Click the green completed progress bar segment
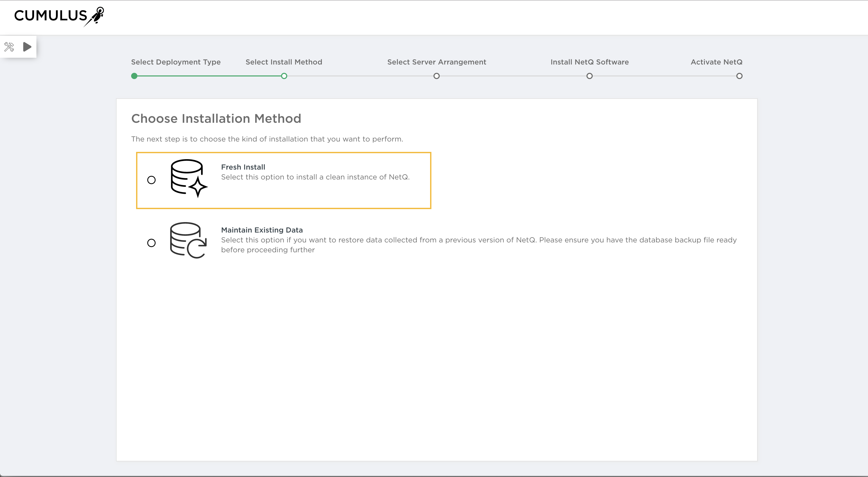Screen dimensions: 868x477 pyautogui.click(x=209, y=76)
